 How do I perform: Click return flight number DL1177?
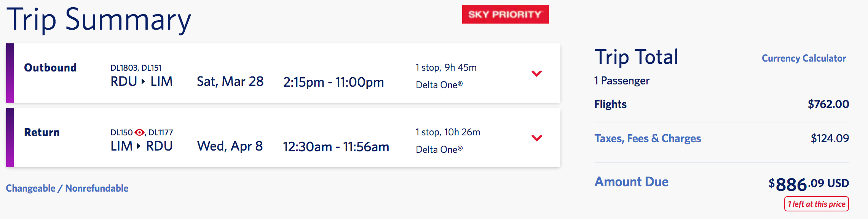pos(161,132)
